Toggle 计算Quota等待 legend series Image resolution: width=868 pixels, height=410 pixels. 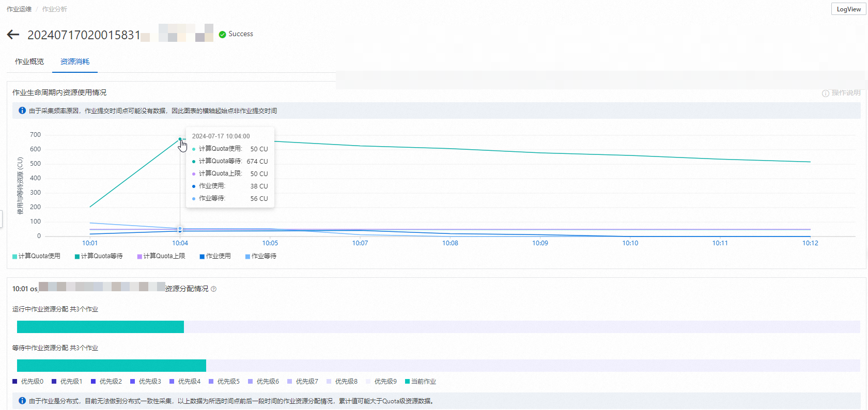tap(99, 256)
